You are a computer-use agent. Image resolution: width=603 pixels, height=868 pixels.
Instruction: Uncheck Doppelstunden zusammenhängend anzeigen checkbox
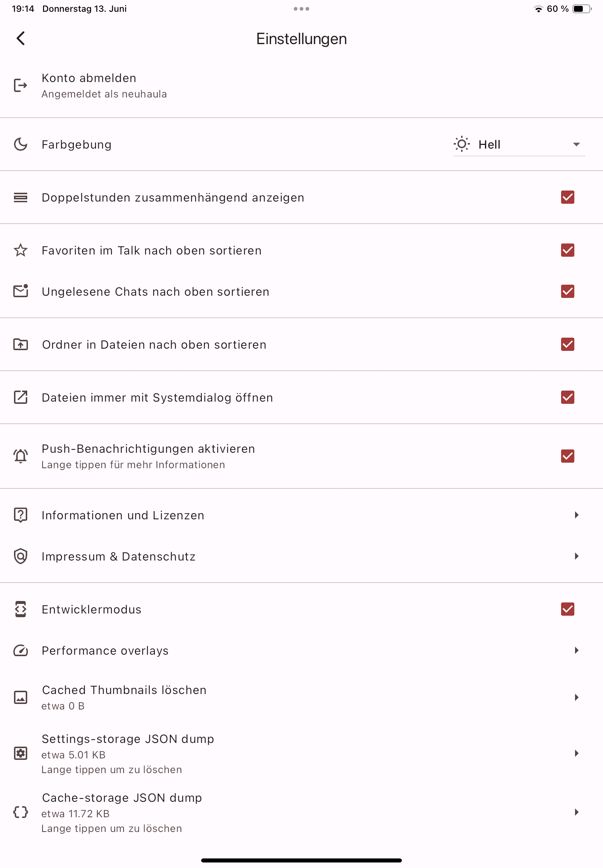coord(567,197)
